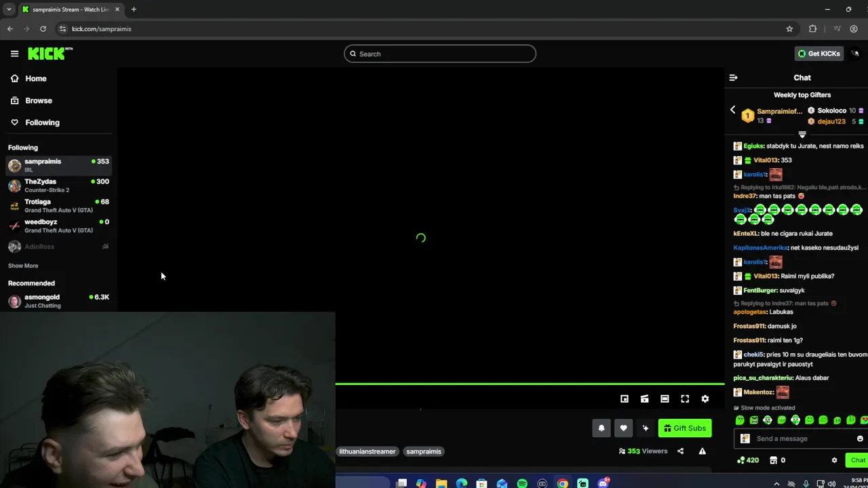Enter fullscreen on the video player
This screenshot has width=868, height=488.
point(685,399)
